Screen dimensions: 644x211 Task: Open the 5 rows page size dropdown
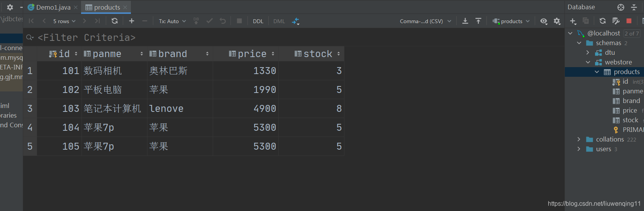click(x=64, y=21)
